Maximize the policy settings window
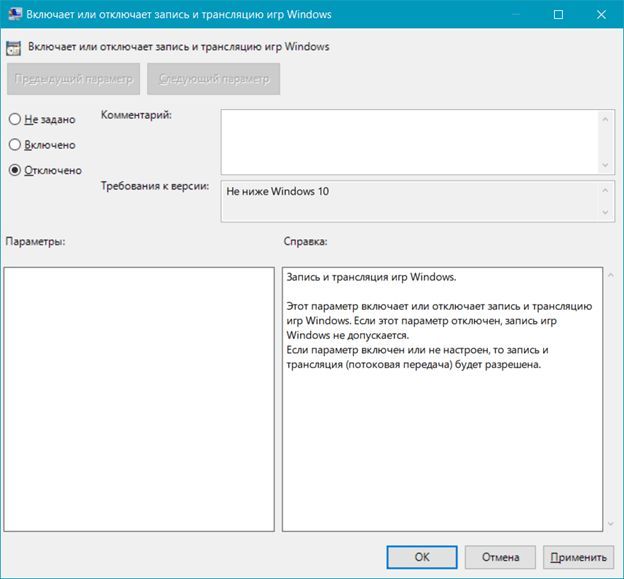The image size is (624, 579). (558, 15)
